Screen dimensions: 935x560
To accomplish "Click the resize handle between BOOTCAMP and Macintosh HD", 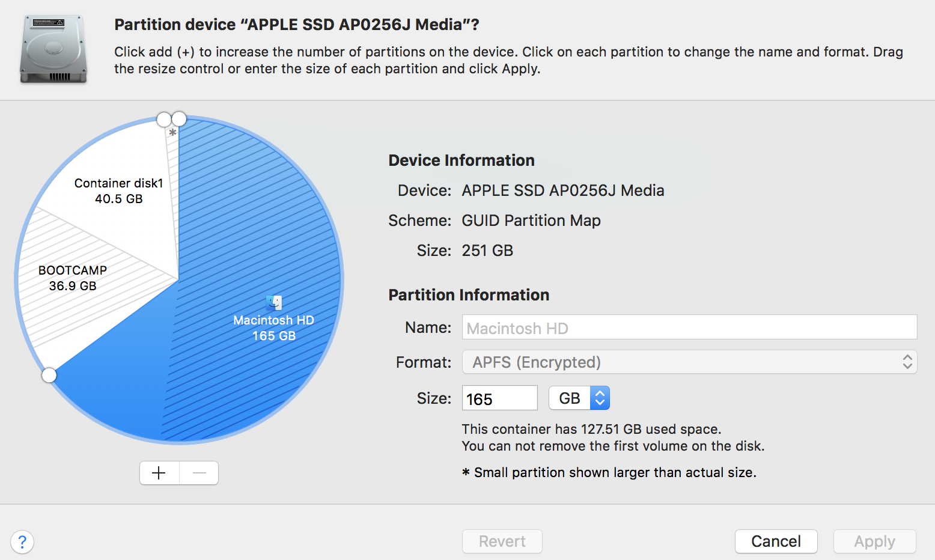I will pyautogui.click(x=49, y=376).
